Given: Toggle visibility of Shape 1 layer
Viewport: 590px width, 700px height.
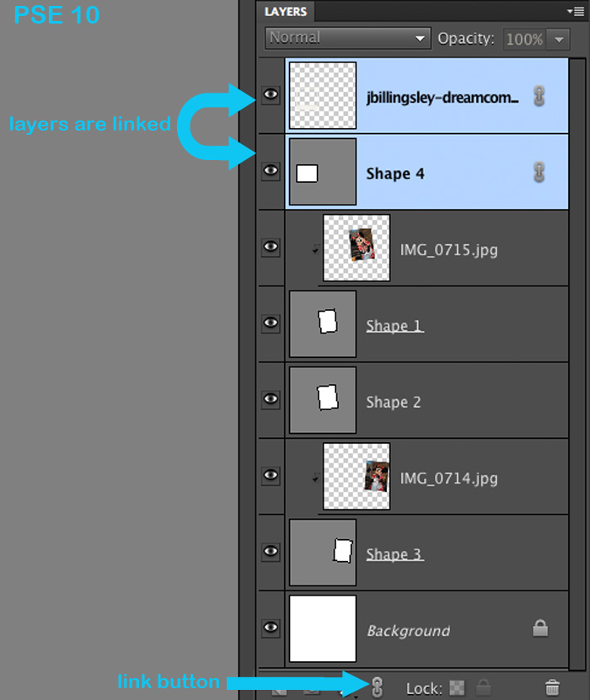Looking at the screenshot, I should pyautogui.click(x=271, y=323).
